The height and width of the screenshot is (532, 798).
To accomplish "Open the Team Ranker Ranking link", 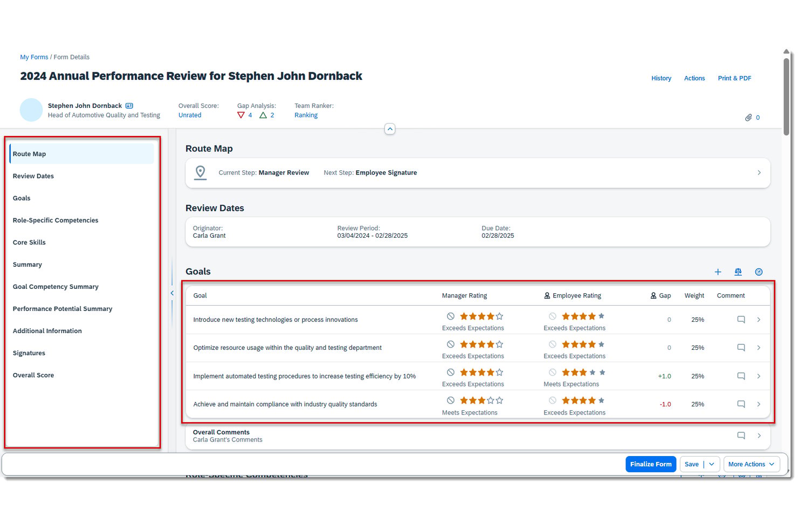I will (x=306, y=115).
